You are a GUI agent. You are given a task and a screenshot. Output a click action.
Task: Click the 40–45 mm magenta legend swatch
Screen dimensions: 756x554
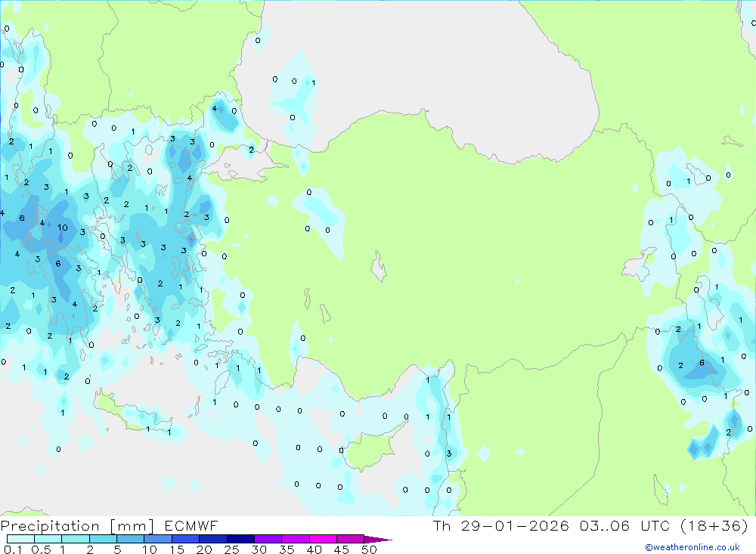pos(323,539)
